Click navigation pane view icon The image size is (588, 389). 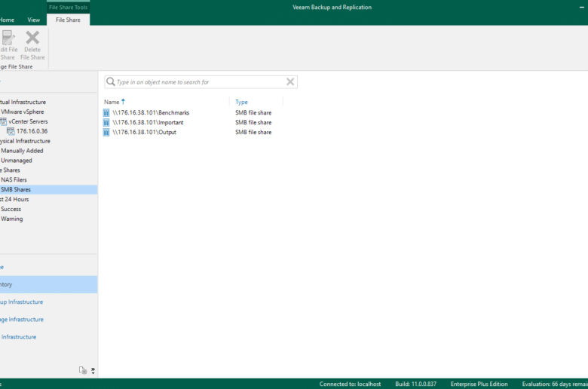pos(83,370)
